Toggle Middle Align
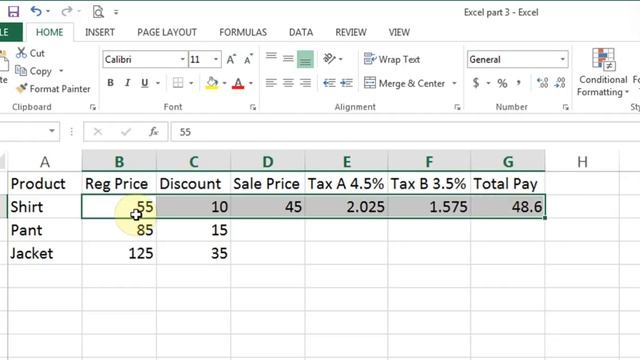 tap(288, 59)
